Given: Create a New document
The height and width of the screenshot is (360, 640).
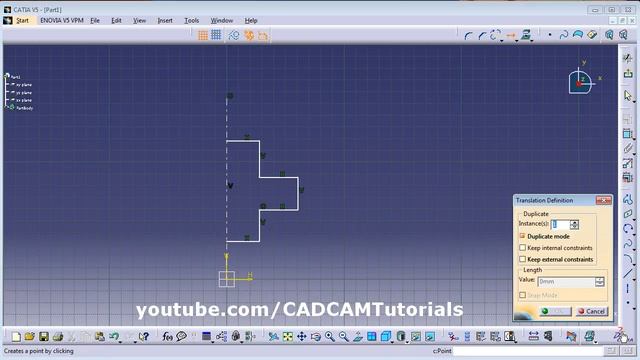Looking at the screenshot, I should click(x=16, y=337).
